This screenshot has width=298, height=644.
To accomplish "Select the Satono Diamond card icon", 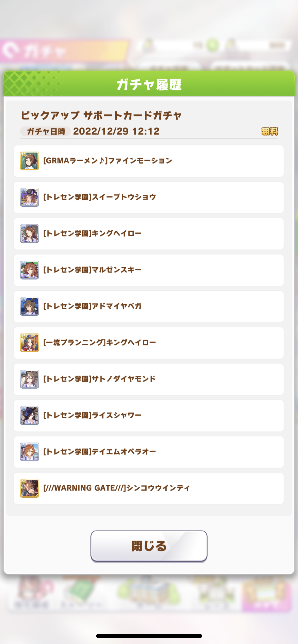I will coord(30,379).
